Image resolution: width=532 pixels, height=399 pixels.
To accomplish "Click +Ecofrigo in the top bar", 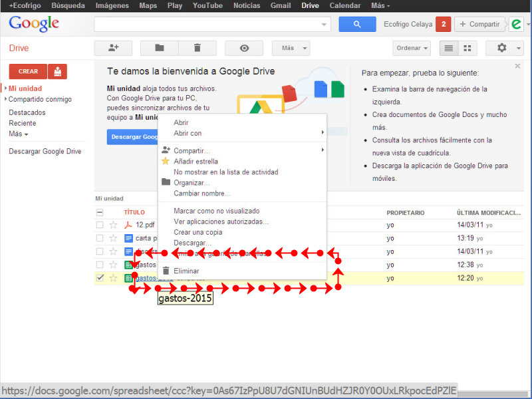I will click(25, 5).
